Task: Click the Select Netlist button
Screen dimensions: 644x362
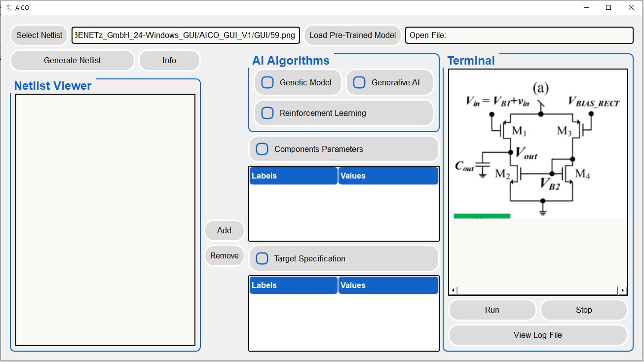Action: click(x=39, y=35)
